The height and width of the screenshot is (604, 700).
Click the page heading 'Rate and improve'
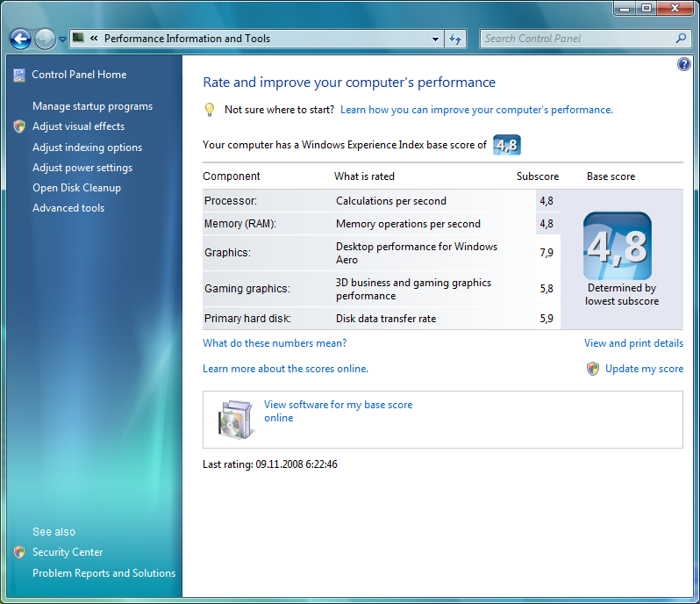pos(349,83)
